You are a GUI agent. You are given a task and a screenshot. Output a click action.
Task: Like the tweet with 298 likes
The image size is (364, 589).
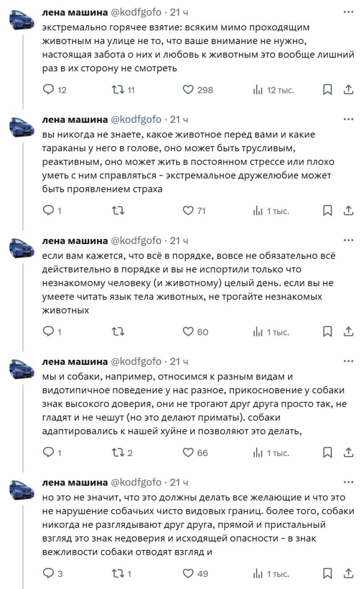tap(188, 90)
